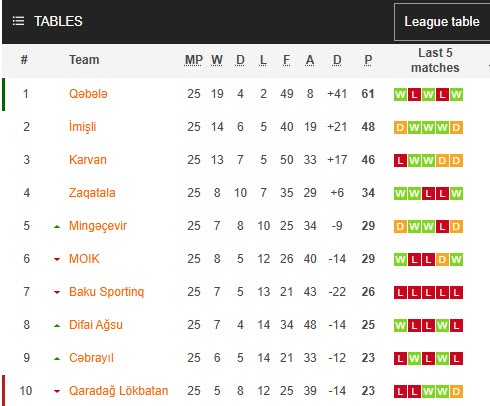Click the TABLES list icon
Viewport: 490px width, 406px height.
(x=18, y=21)
